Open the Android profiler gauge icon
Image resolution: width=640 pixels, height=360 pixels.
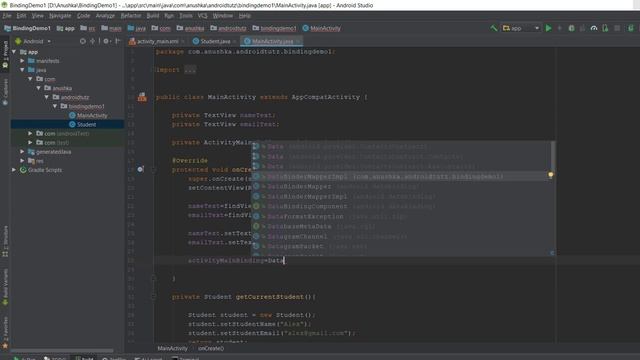click(x=594, y=28)
